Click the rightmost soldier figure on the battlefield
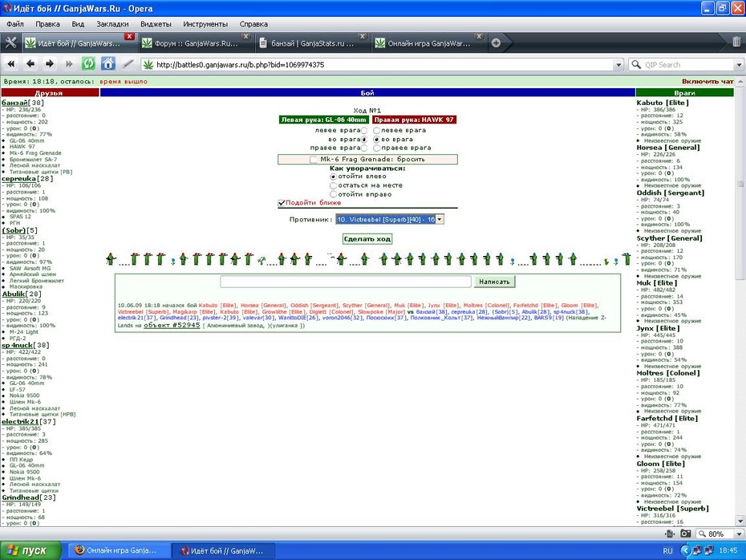Screen dimensions: 746x560 (626, 259)
